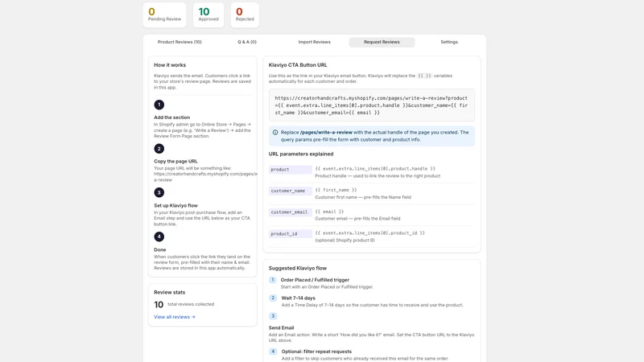The width and height of the screenshot is (644, 362).
Task: Go to the Settings tab
Action: 449,42
